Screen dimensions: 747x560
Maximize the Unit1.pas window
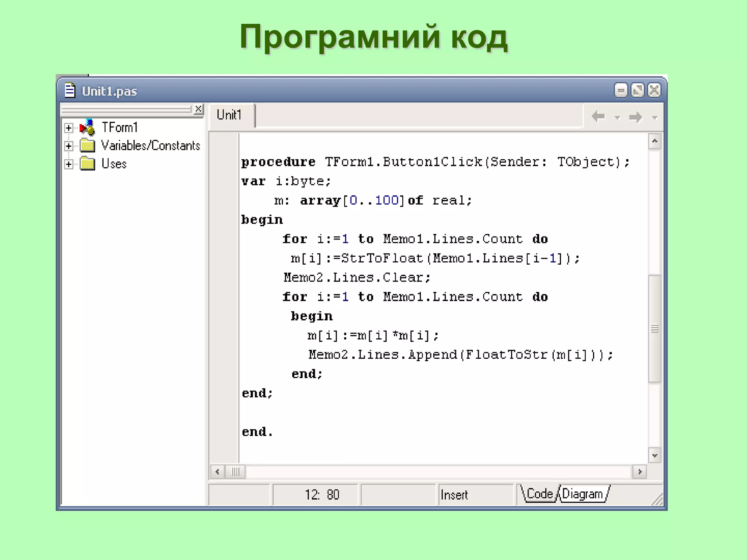(637, 90)
